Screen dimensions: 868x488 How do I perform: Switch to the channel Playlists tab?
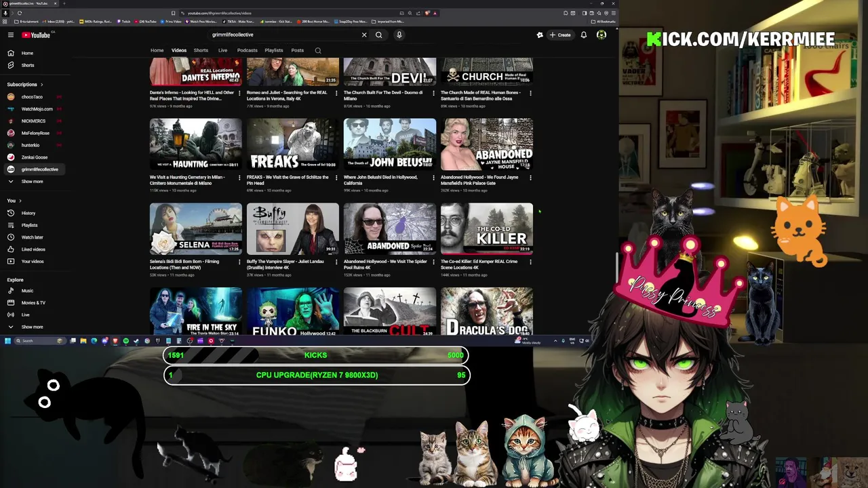(274, 50)
